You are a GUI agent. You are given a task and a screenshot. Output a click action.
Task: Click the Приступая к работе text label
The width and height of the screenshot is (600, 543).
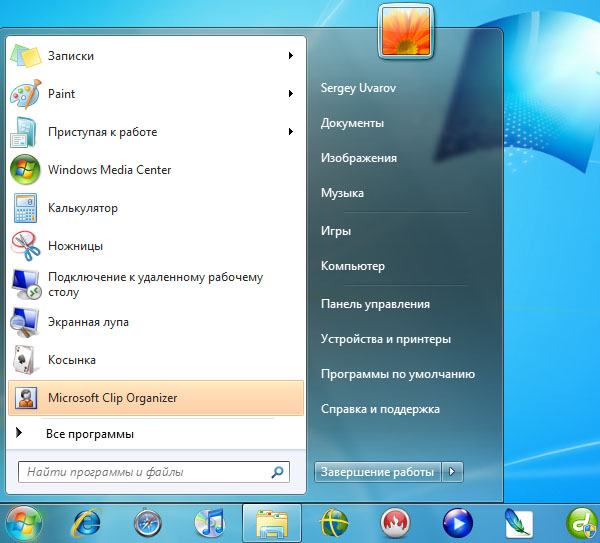tap(103, 132)
